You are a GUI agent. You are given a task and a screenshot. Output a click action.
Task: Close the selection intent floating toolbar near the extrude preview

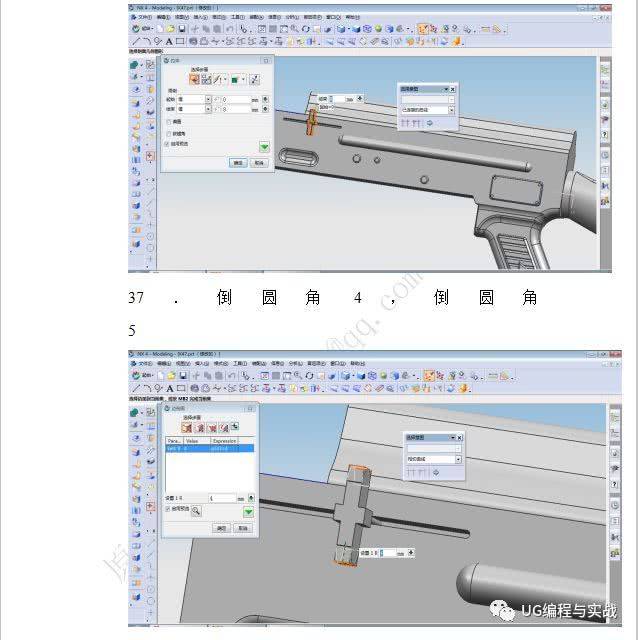[x=452, y=89]
